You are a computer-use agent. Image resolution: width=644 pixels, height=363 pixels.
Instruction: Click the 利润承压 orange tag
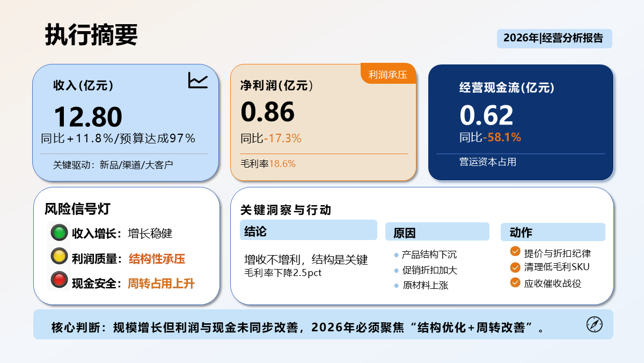click(389, 74)
